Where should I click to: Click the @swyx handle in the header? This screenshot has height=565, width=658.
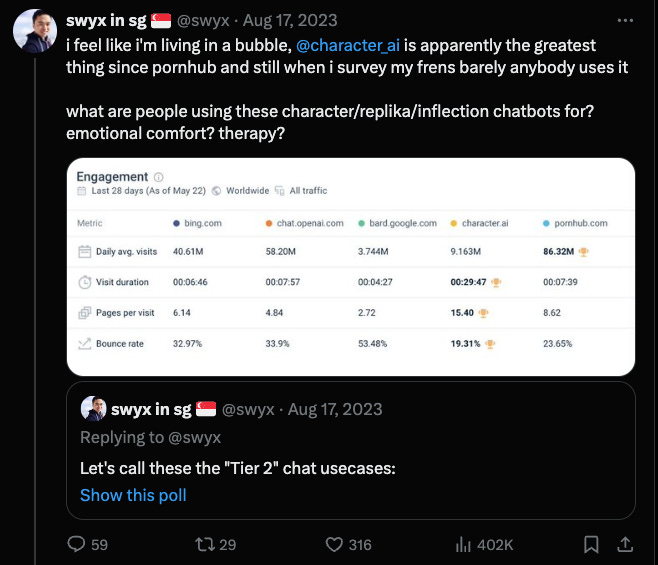pos(203,21)
